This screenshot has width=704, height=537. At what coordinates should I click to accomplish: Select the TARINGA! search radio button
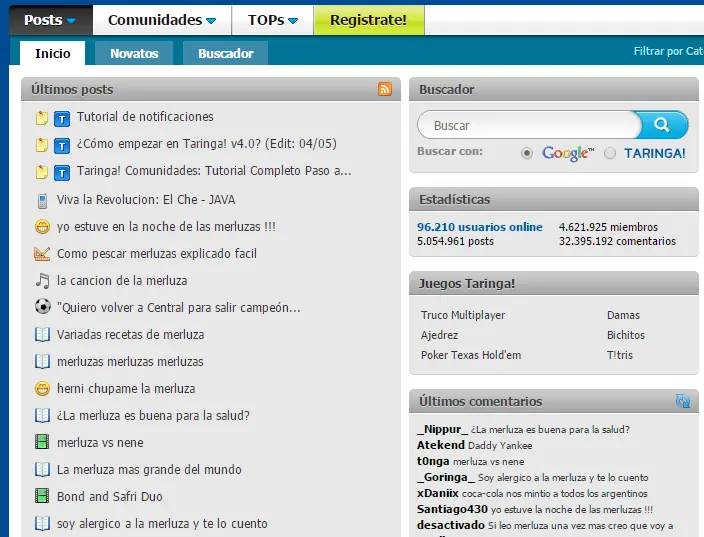pos(610,154)
